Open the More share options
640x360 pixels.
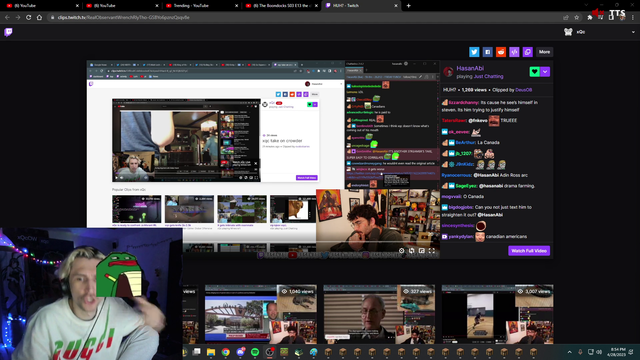coord(544,52)
